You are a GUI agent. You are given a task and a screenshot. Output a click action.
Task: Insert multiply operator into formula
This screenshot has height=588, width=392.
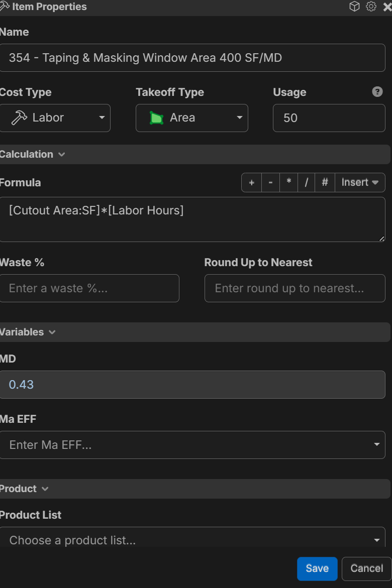click(x=288, y=183)
